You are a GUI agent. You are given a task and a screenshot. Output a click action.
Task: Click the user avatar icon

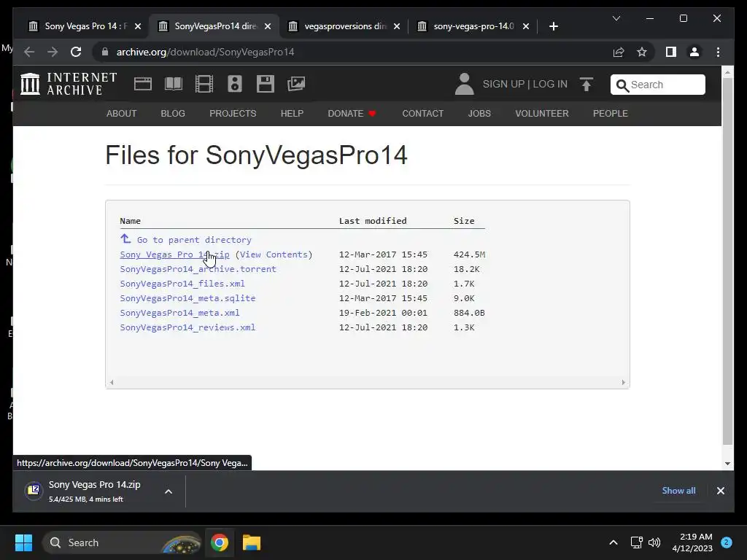click(464, 84)
